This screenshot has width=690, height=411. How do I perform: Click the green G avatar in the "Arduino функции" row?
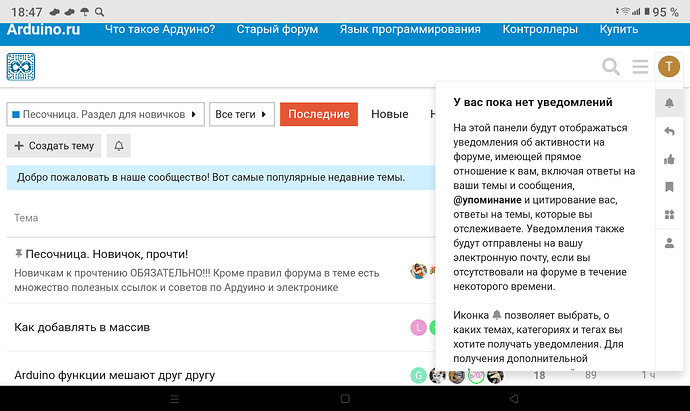[418, 375]
